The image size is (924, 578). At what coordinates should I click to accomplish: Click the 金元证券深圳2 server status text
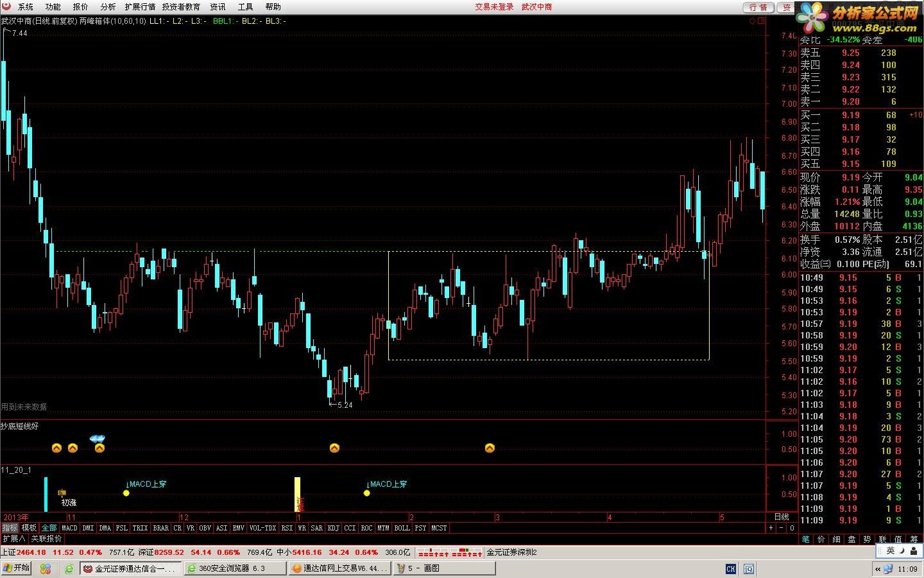[x=512, y=552]
